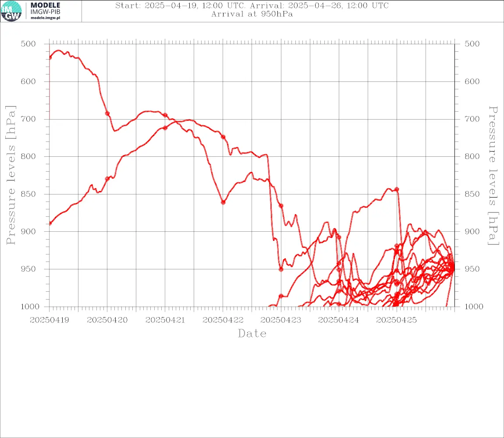Click the right axis 600 label
This screenshot has width=504, height=438.
click(x=472, y=81)
